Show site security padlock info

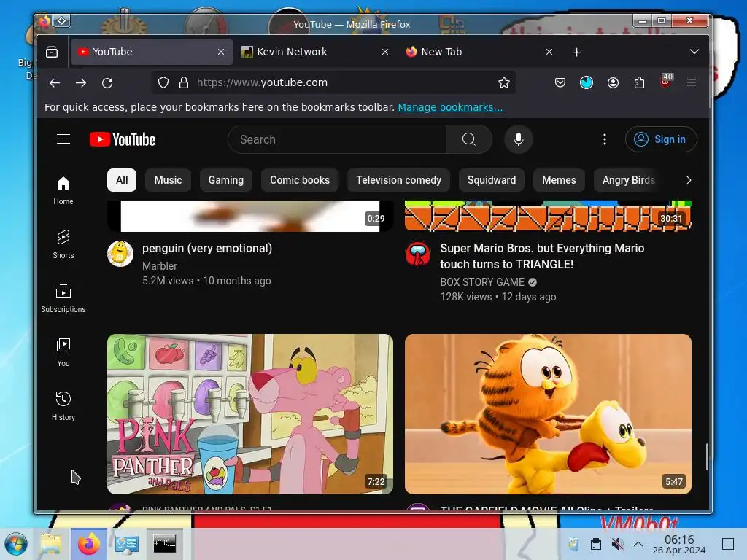183,83
